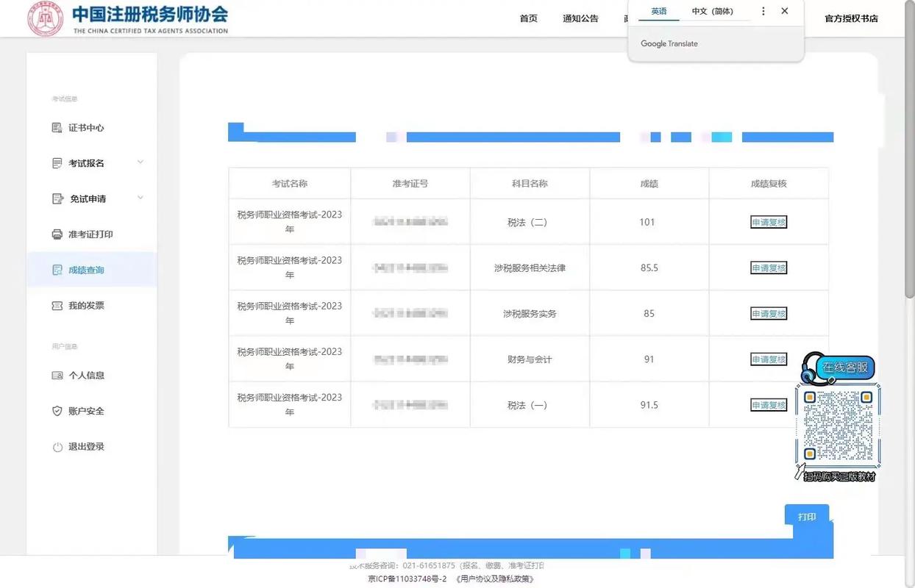The height and width of the screenshot is (588, 915).
Task: Select the 中文（简体）translation tab
Action: tap(713, 11)
